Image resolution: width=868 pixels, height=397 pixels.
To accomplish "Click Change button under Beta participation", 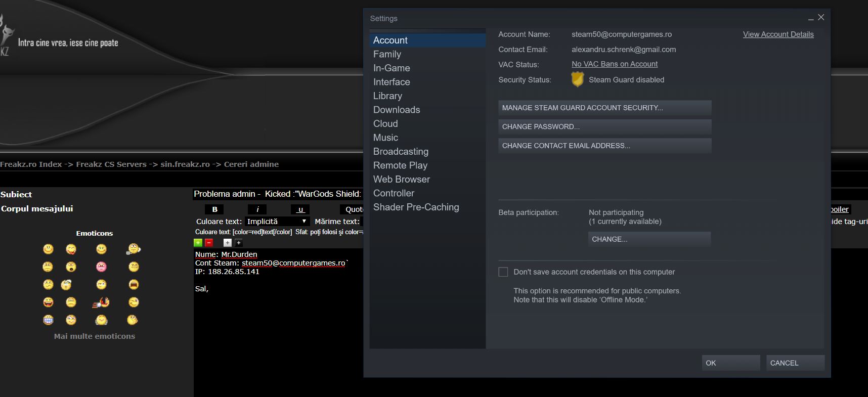I will click(649, 239).
